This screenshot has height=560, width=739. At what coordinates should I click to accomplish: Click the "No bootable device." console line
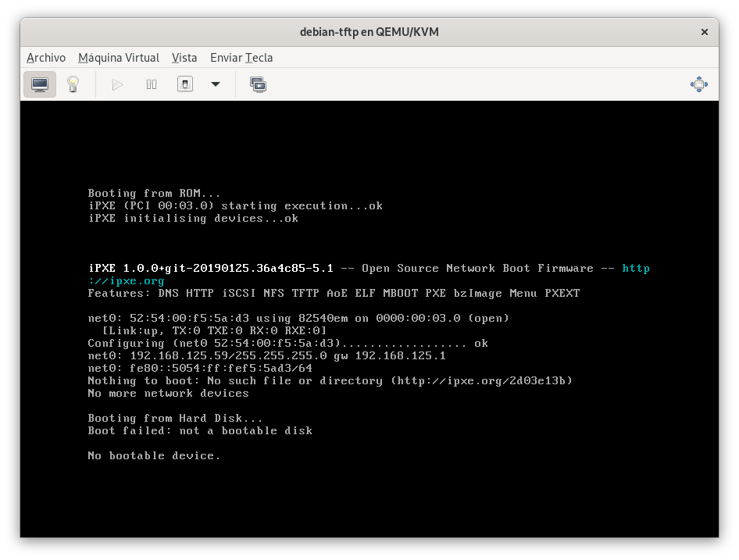(x=154, y=455)
